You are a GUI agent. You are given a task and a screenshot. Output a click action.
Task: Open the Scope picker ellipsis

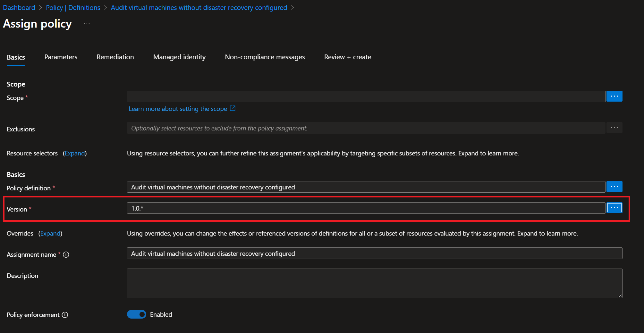pos(614,96)
